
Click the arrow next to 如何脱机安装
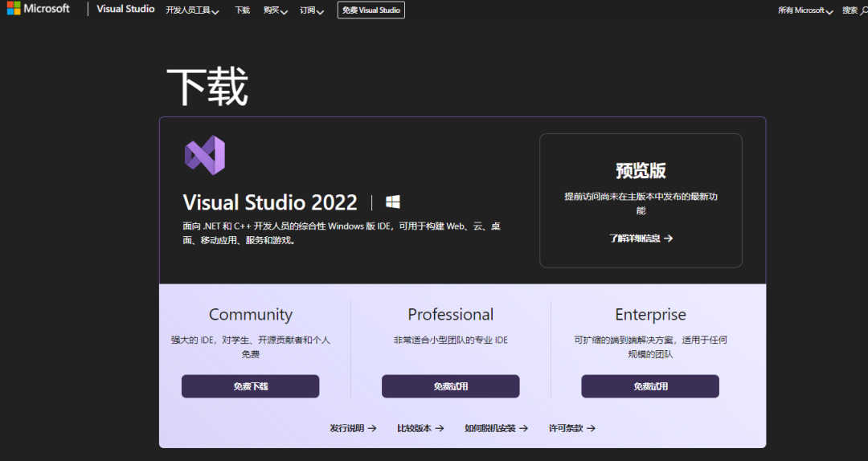click(524, 428)
